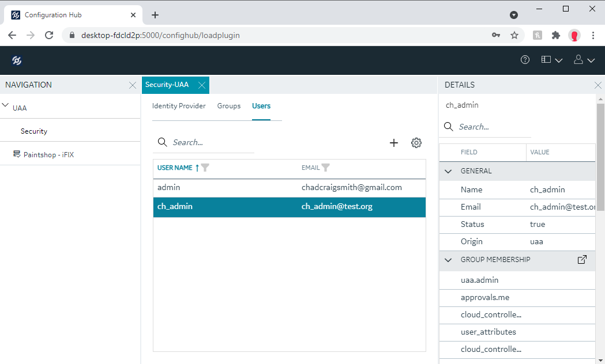Open the users table settings gear
The height and width of the screenshot is (364, 605).
tap(416, 143)
